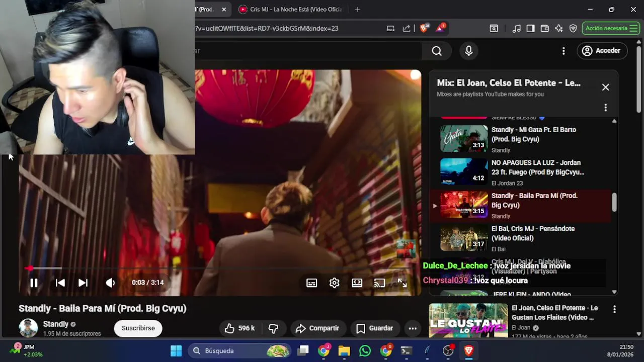This screenshot has height=362, width=644.
Task: Open the Compartir share dialog
Action: (317, 328)
